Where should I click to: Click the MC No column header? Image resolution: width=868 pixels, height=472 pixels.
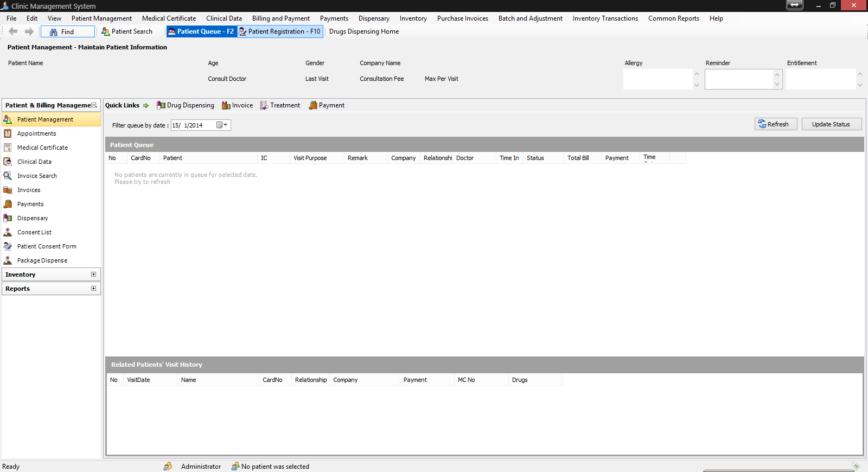(481, 380)
